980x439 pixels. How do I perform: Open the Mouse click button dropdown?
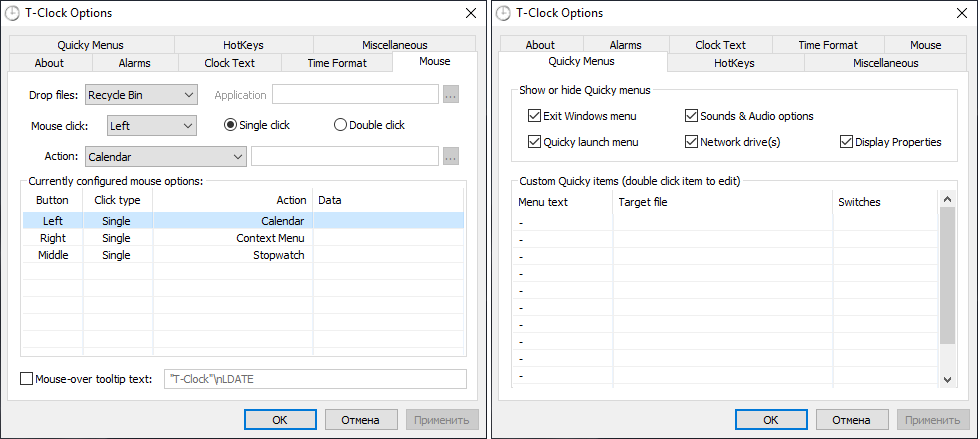(152, 126)
